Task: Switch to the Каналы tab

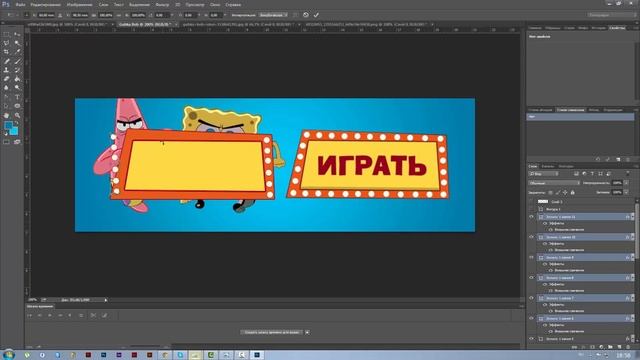Action: 548,166
